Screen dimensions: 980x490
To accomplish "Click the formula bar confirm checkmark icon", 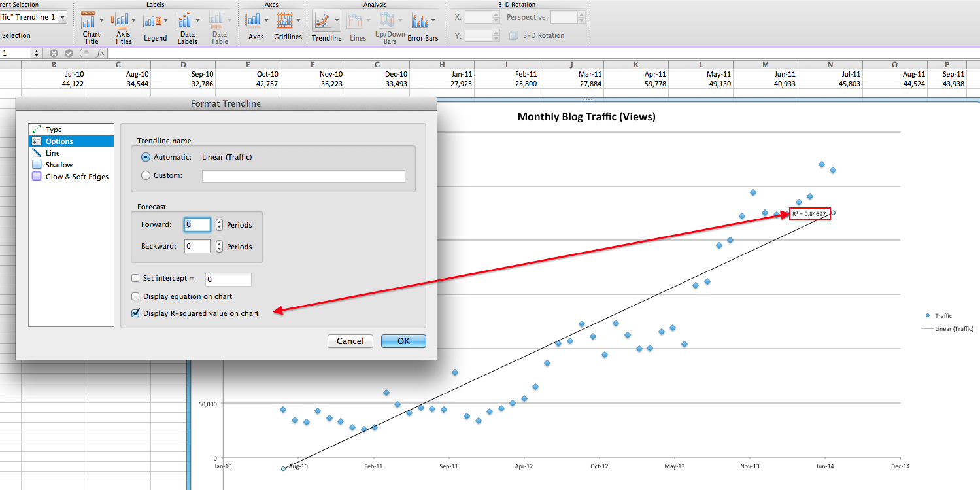I will (69, 53).
